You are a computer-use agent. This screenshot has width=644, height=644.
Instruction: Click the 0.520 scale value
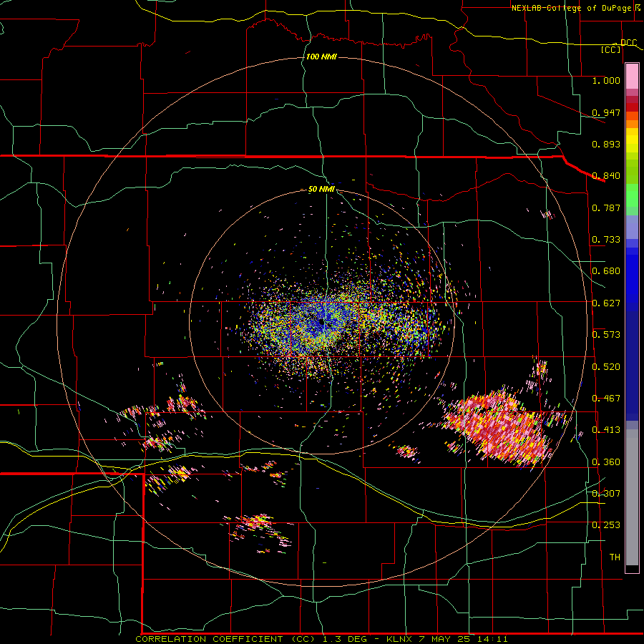tap(606, 366)
